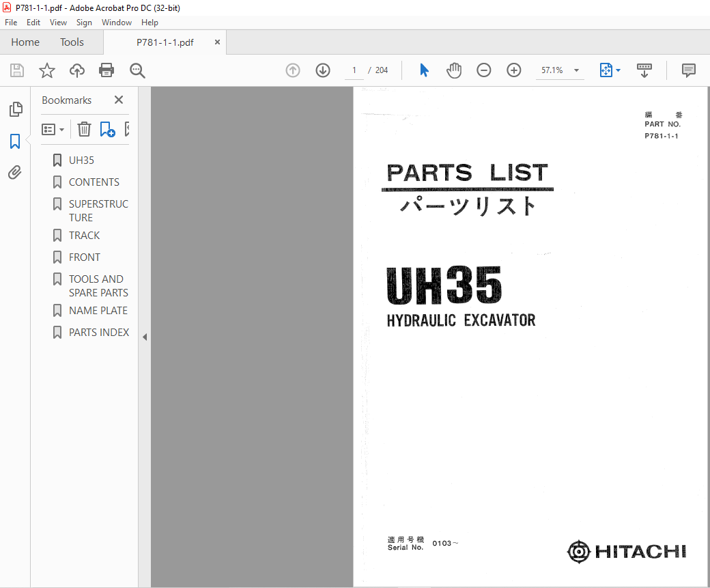This screenshot has height=588, width=710.
Task: Jump to the UH35 bookmark
Action: pyautogui.click(x=81, y=160)
